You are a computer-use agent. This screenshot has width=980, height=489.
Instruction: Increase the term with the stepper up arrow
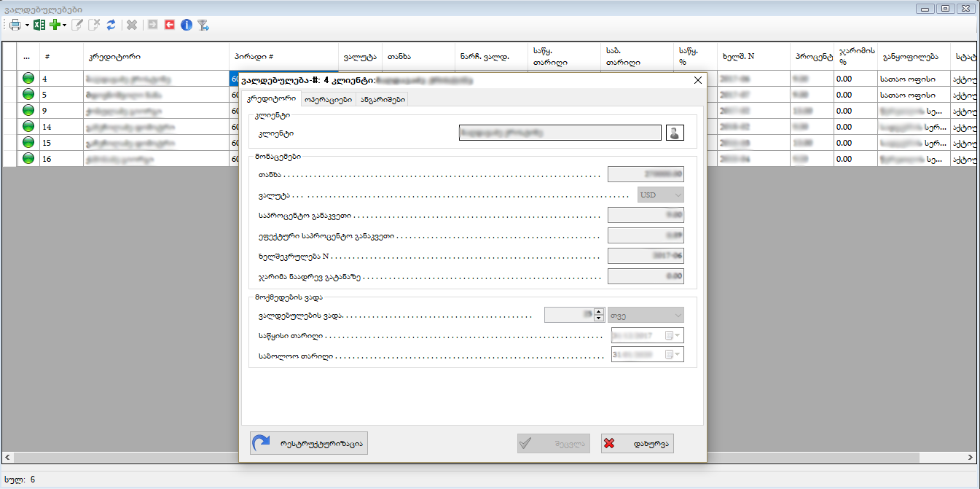599,312
